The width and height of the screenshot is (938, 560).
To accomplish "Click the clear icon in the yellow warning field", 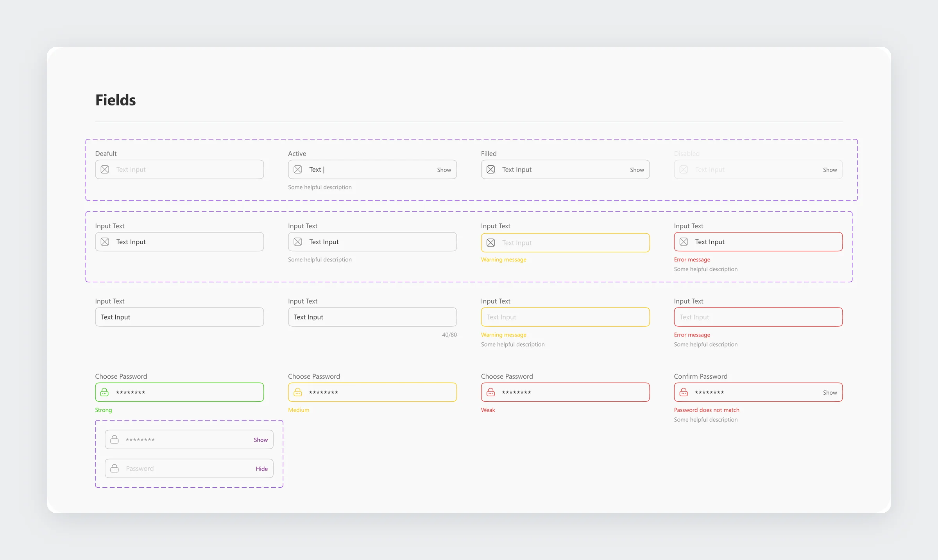I will click(491, 243).
